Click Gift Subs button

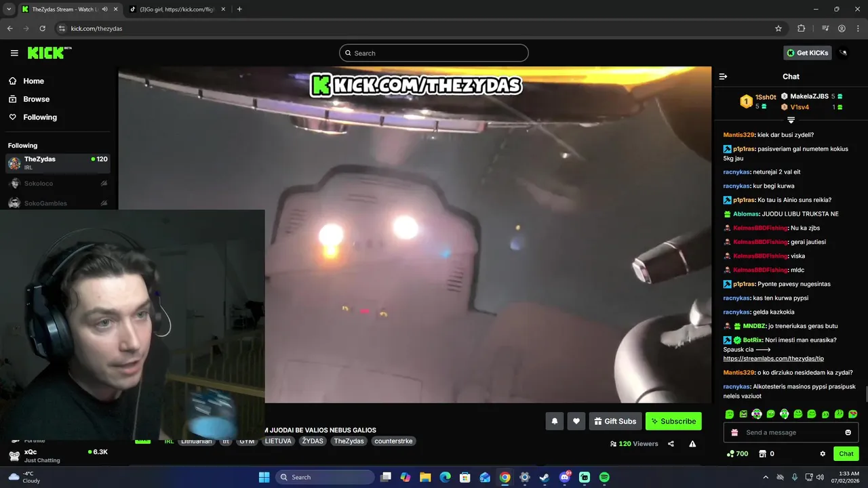(x=615, y=421)
